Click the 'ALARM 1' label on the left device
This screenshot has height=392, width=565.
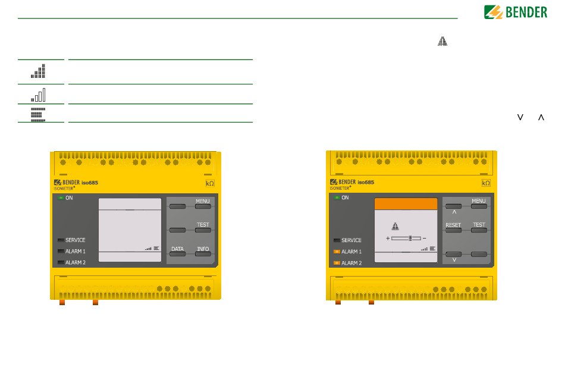click(x=76, y=252)
